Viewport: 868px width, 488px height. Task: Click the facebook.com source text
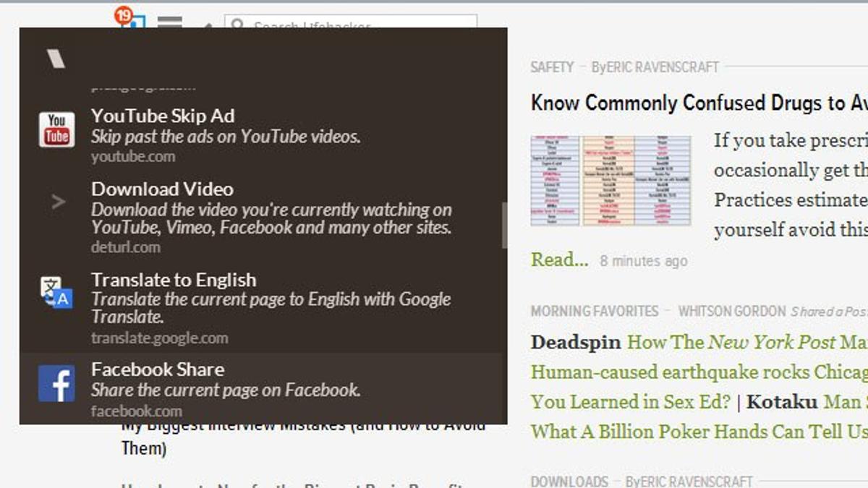pos(137,411)
